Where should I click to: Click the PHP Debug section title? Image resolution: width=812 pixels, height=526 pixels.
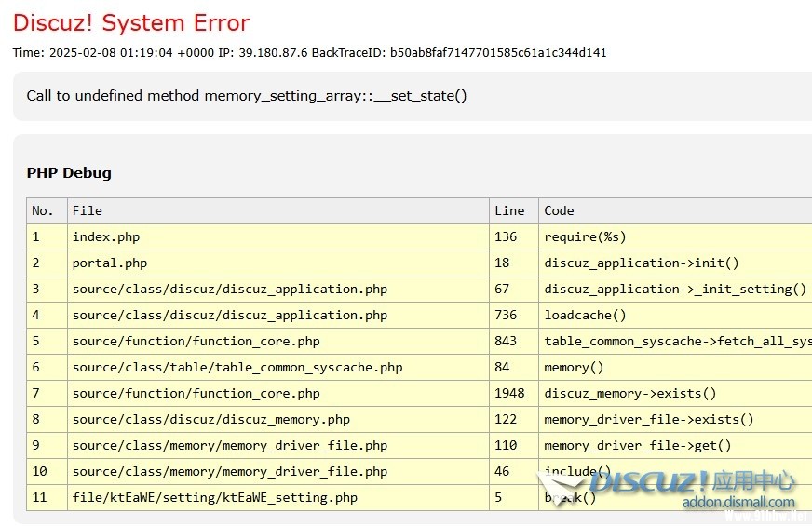[x=69, y=172]
